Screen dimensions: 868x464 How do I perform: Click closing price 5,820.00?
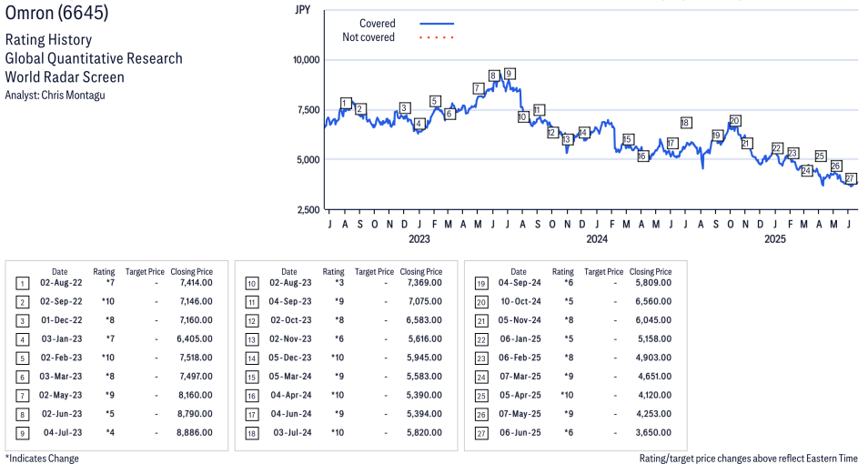pos(425,432)
